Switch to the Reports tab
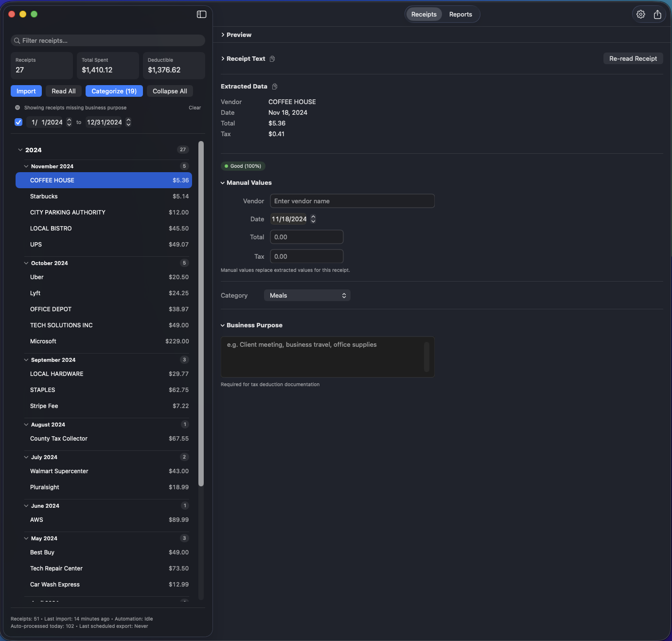Image resolution: width=672 pixels, height=641 pixels. click(x=460, y=14)
